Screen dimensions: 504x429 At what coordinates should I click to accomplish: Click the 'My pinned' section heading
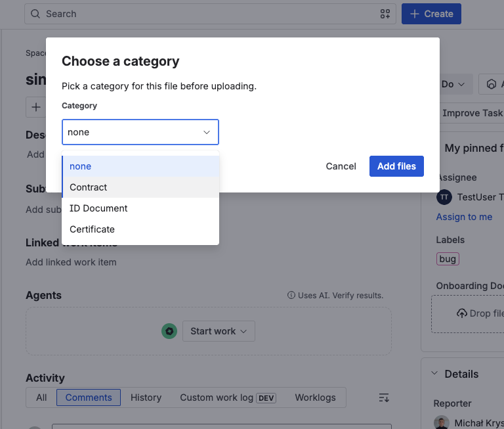pos(474,148)
